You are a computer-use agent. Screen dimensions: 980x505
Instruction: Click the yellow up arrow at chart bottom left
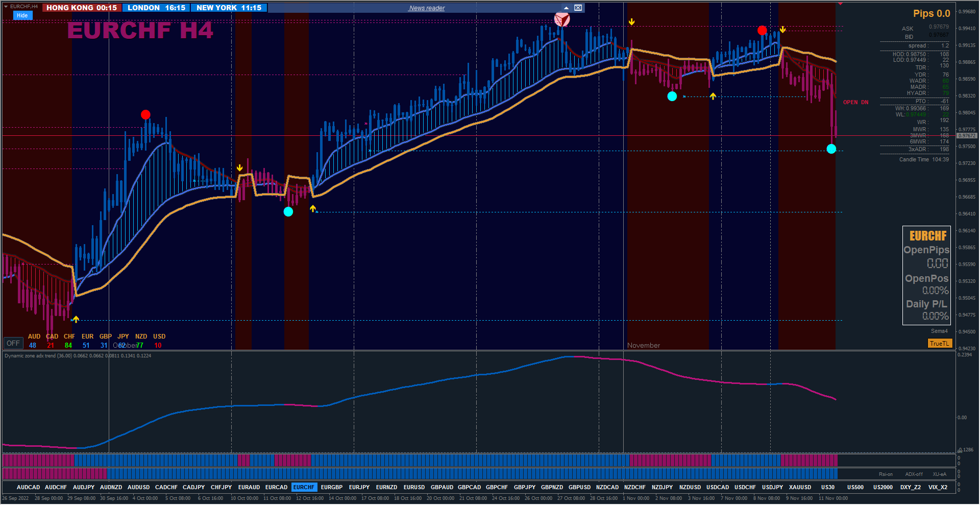click(x=76, y=319)
